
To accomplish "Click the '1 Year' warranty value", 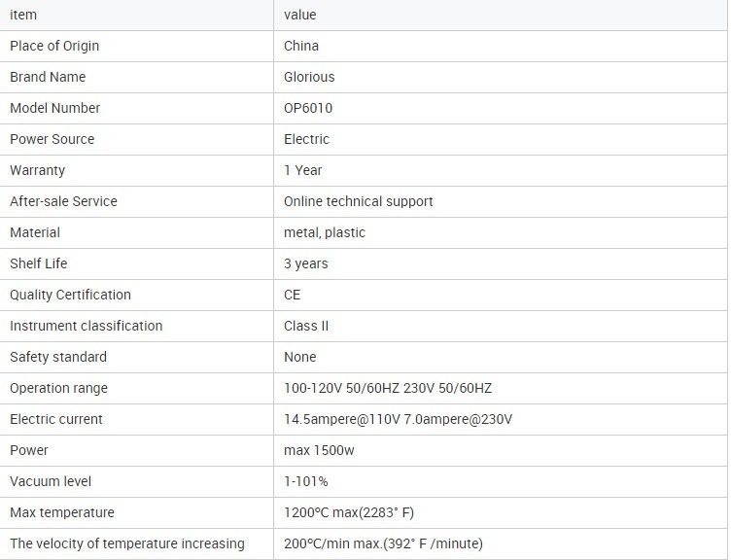I will point(302,170).
